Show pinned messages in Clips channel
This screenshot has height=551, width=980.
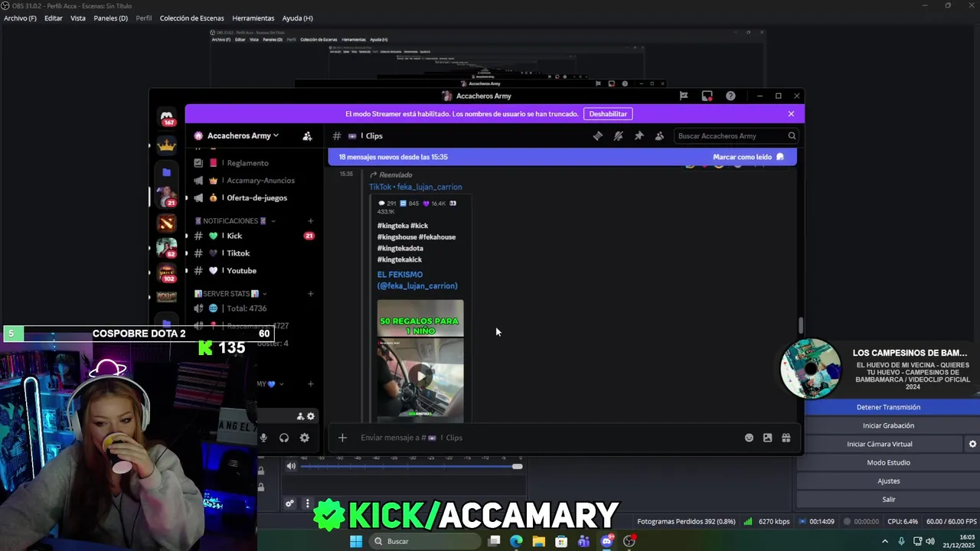tap(639, 135)
